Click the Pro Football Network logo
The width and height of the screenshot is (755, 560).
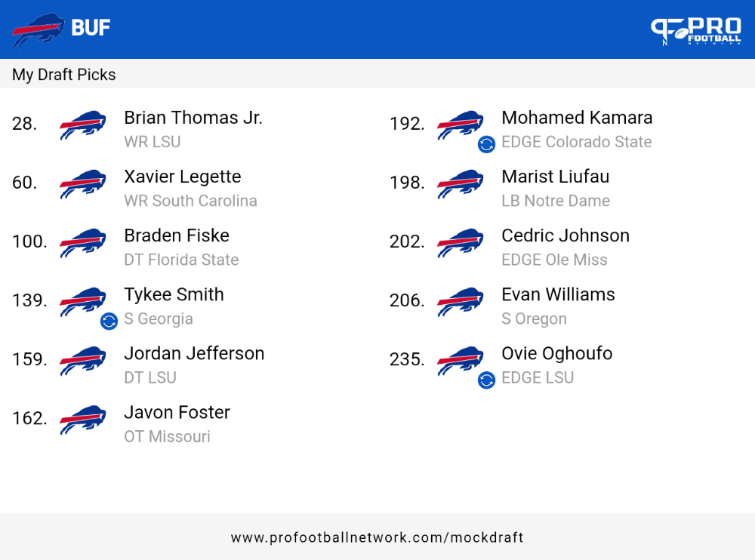(x=696, y=31)
